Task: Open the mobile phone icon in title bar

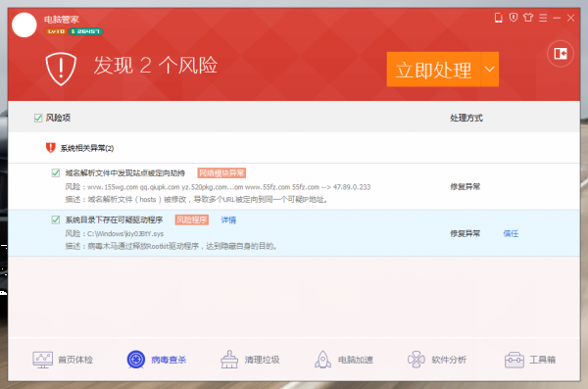Action: 499,18
